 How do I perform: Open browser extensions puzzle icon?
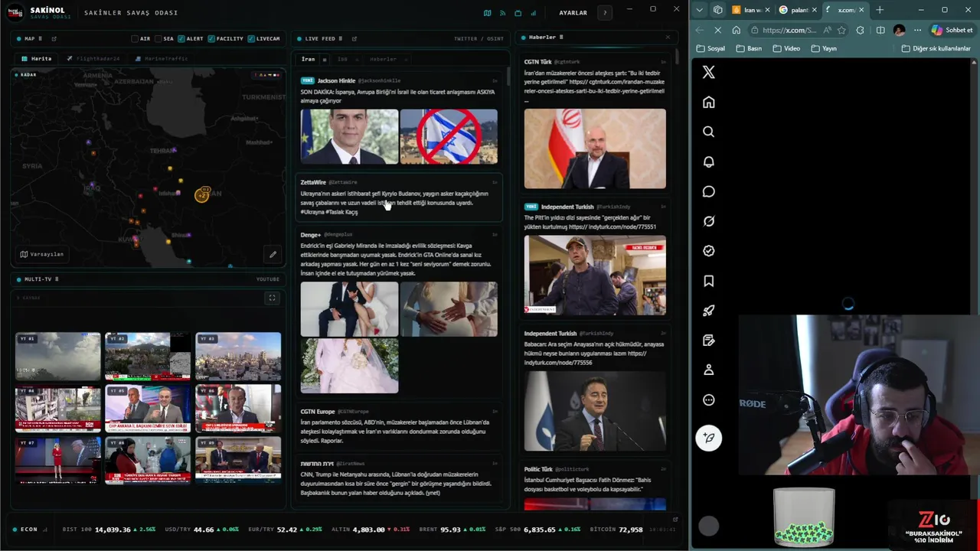coord(861,30)
